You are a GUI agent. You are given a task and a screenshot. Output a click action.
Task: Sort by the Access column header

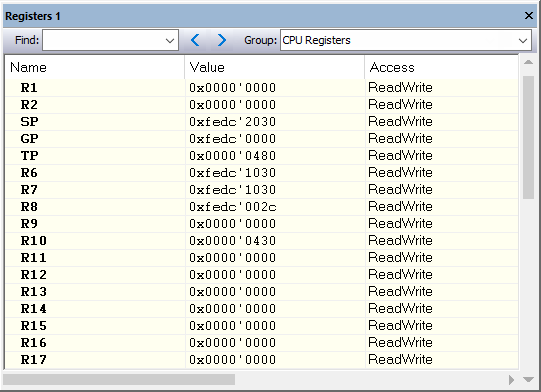coord(441,67)
